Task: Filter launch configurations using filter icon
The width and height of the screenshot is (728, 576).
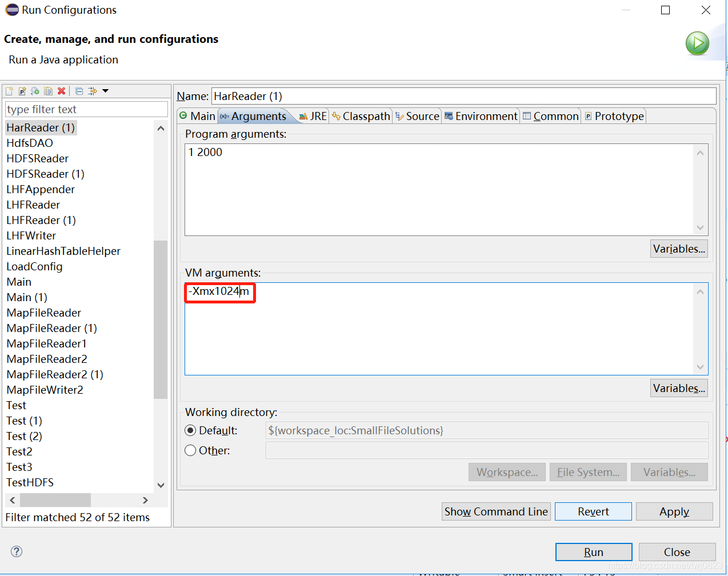Action: coord(93,91)
